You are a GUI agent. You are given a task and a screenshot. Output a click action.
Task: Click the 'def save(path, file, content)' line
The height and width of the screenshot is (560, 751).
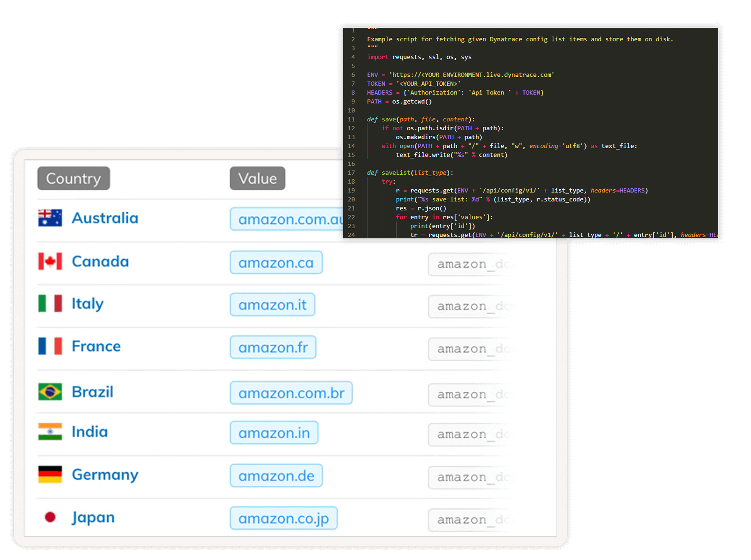pos(421,119)
